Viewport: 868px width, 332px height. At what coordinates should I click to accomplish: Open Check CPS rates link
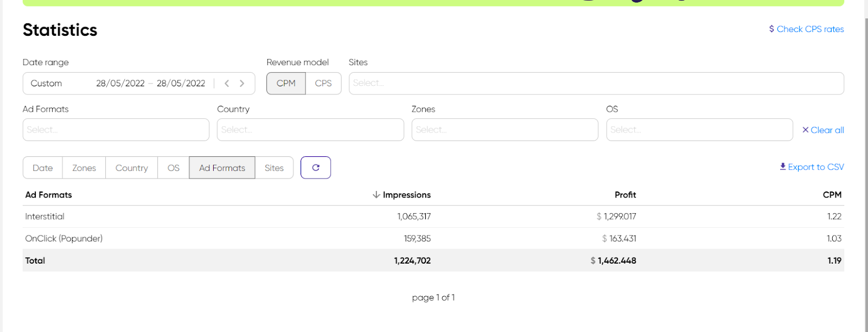(x=806, y=29)
